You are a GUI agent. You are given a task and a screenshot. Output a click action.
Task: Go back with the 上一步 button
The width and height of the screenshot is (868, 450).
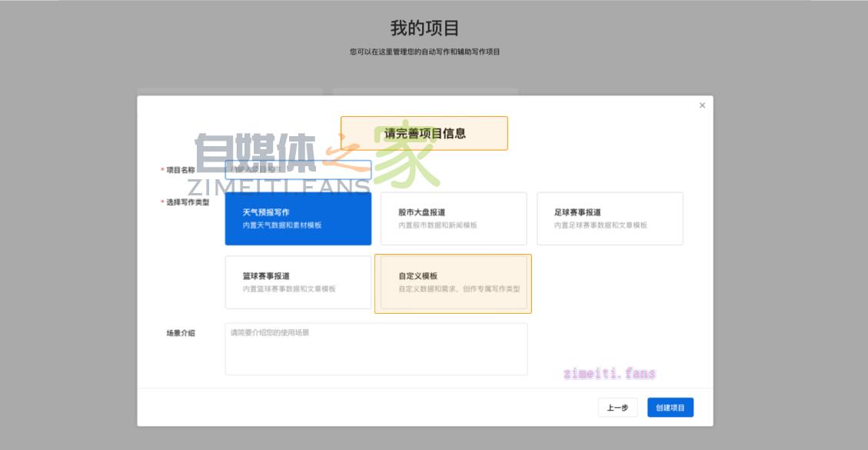pos(617,408)
